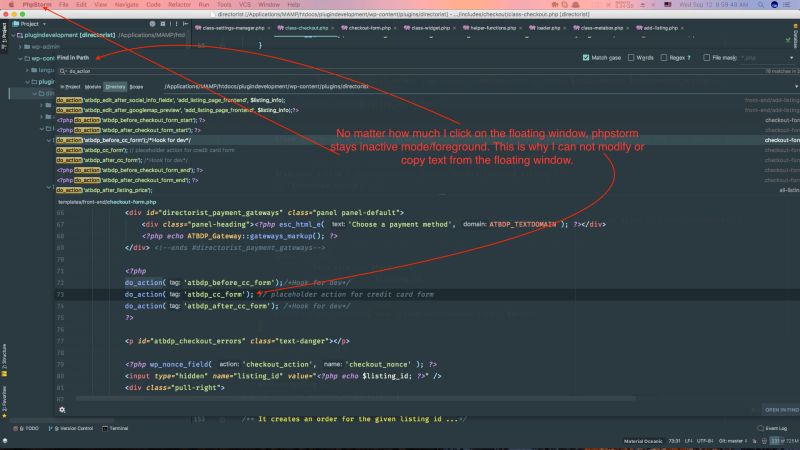This screenshot has height=450, width=800.
Task: Select result 'atbdp_edit_after_social_info_fields'
Action: pyautogui.click(x=428, y=100)
